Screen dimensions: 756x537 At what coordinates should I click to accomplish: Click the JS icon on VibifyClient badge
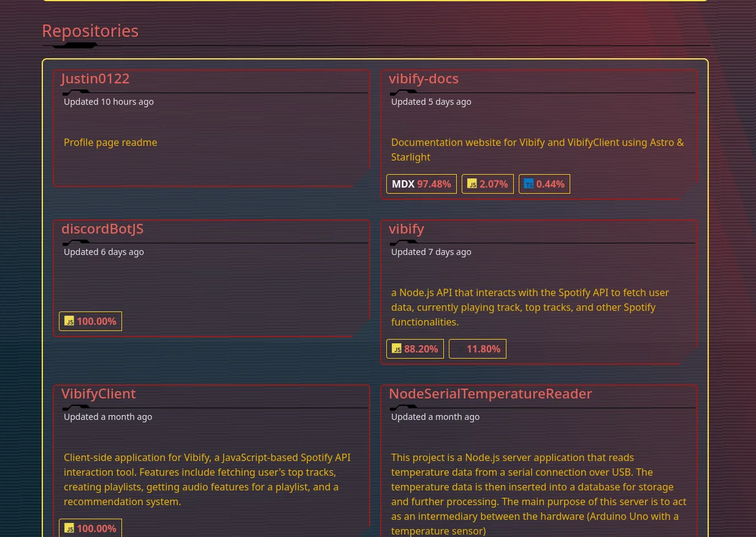[70, 528]
